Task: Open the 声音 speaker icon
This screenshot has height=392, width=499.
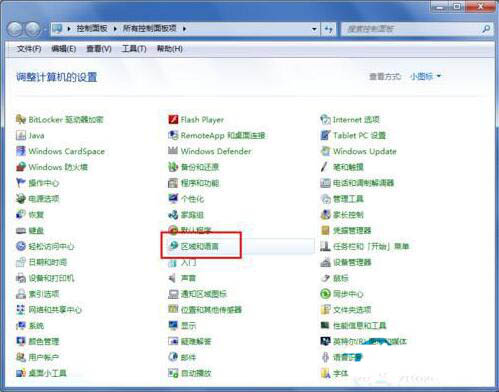Action: 173,278
